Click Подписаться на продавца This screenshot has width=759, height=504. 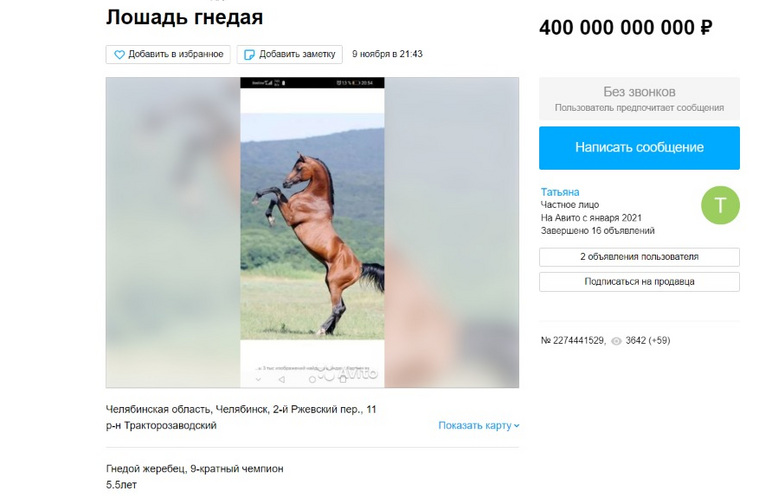(x=639, y=282)
